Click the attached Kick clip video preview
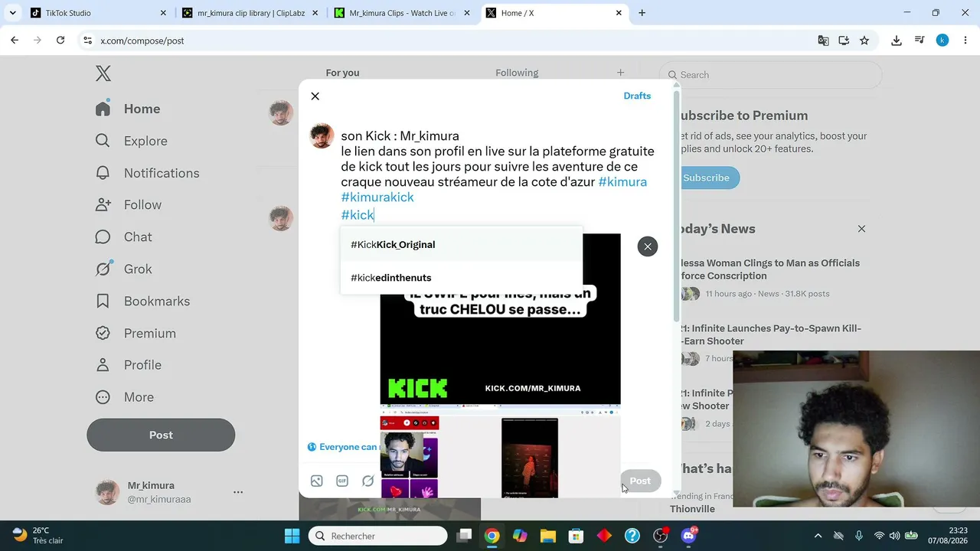 pos(500,366)
